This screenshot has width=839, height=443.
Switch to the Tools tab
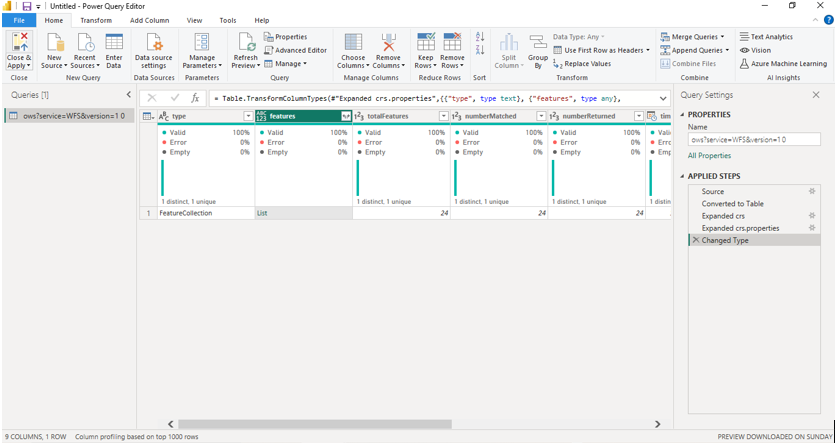pyautogui.click(x=227, y=20)
